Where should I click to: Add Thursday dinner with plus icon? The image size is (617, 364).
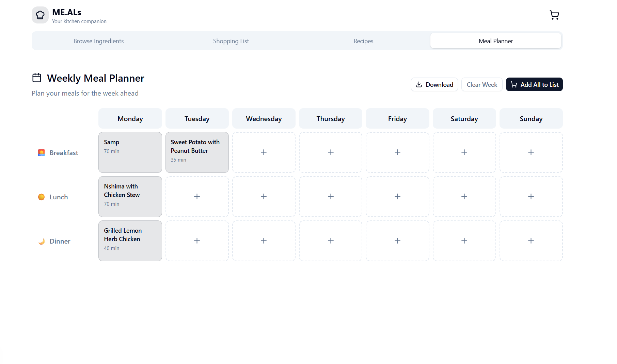(x=331, y=241)
